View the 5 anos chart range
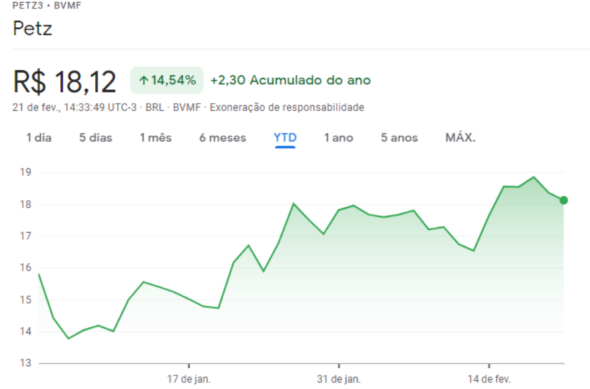The height and width of the screenshot is (389, 590). coord(399,138)
